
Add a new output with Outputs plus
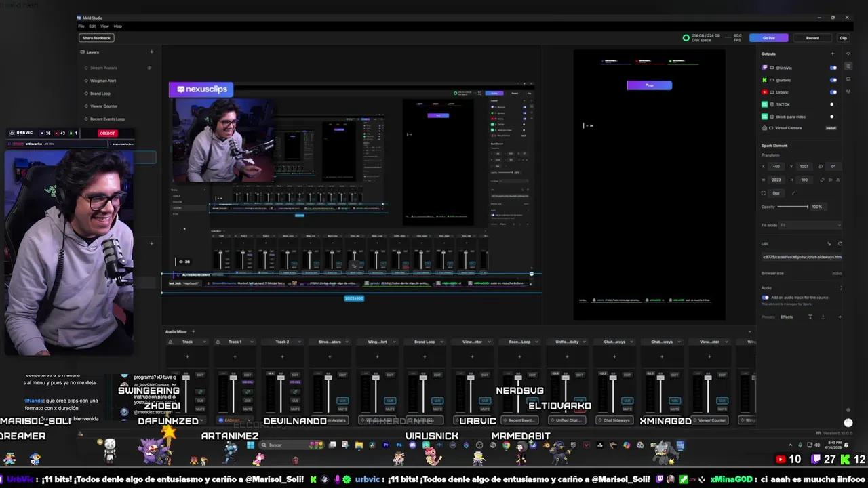pos(833,54)
